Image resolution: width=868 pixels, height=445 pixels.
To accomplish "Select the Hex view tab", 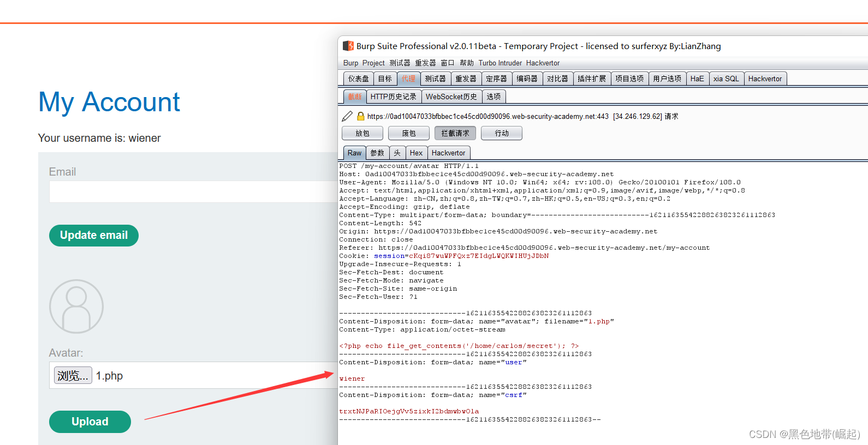I will pos(416,153).
